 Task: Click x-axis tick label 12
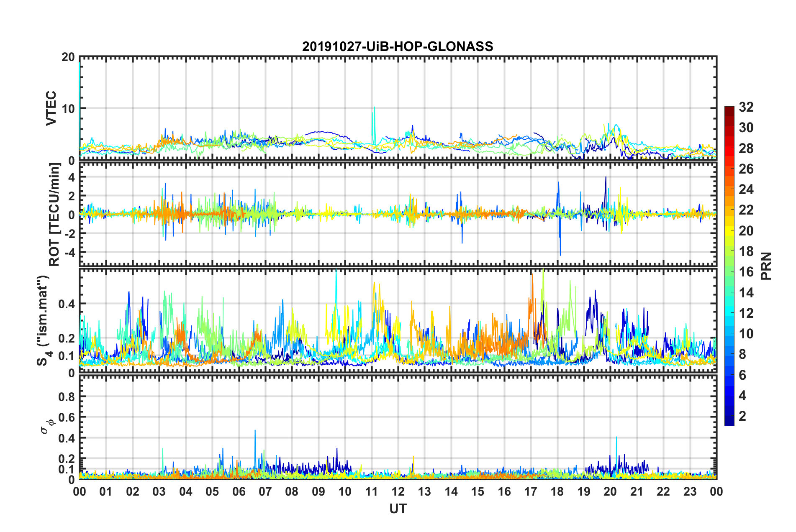click(398, 491)
